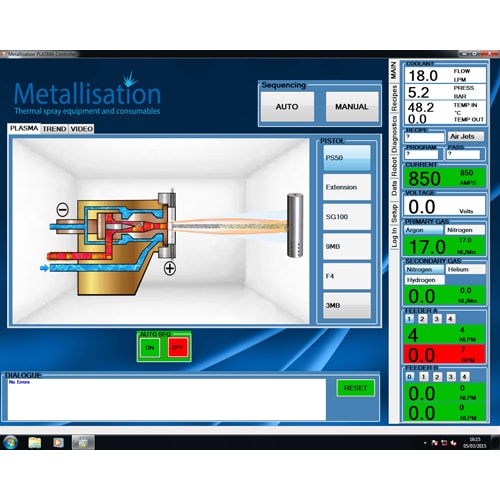This screenshot has height=500, width=500.
Task: Select Hydrogen as secondary gas
Action: [x=425, y=280]
